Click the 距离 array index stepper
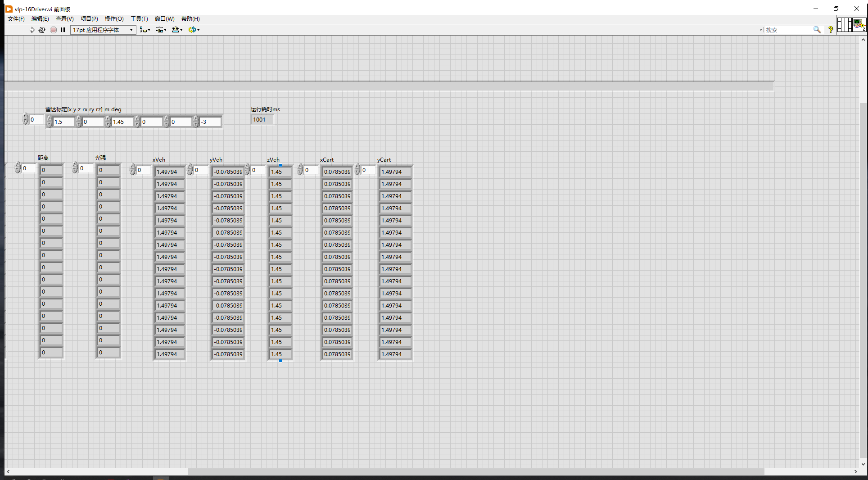Image resolution: width=868 pixels, height=480 pixels. point(18,168)
